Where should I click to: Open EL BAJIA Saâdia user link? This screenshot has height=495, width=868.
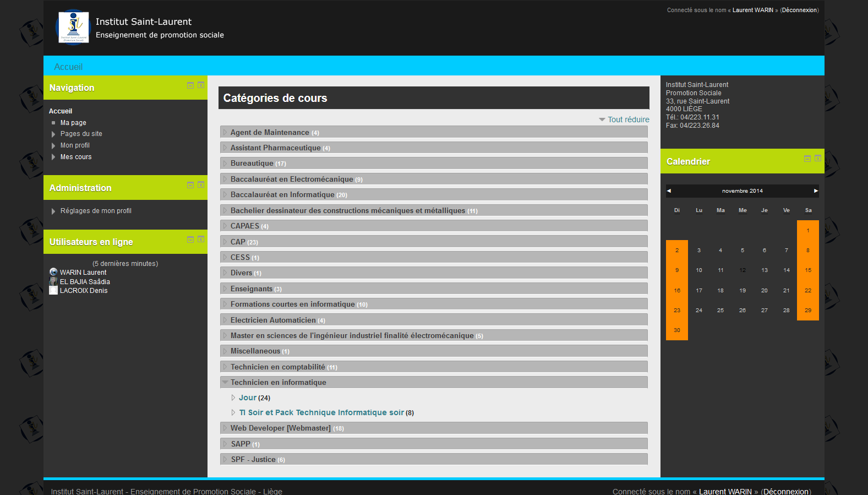click(x=85, y=282)
